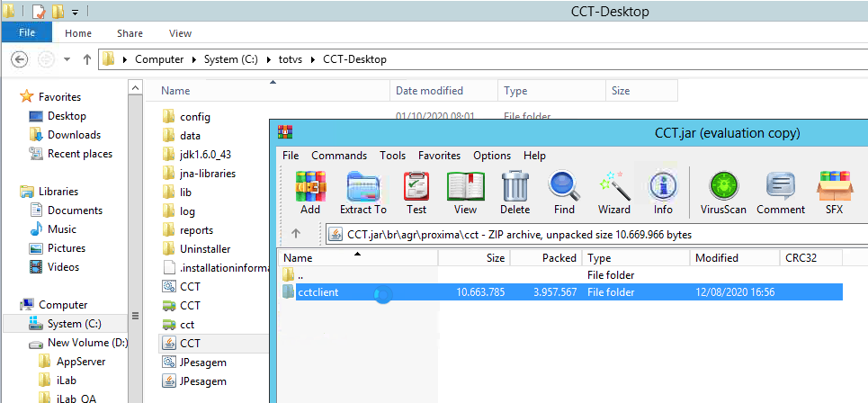868x403 pixels.
Task: Sort Explorer by Date modified column
Action: [444, 91]
